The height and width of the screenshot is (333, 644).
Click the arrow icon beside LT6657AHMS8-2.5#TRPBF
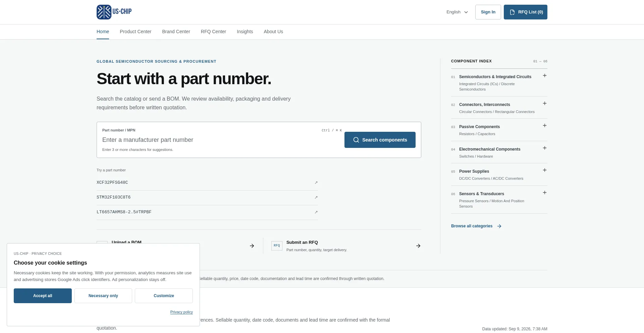pos(316,212)
